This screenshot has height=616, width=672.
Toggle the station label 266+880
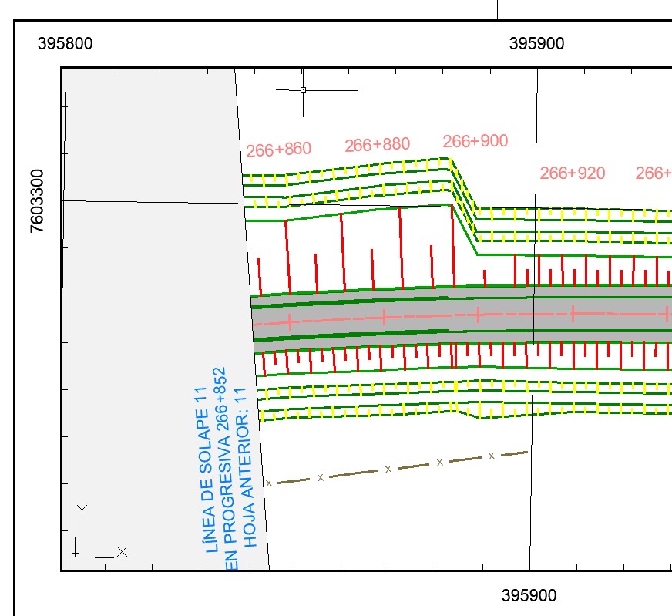377,143
